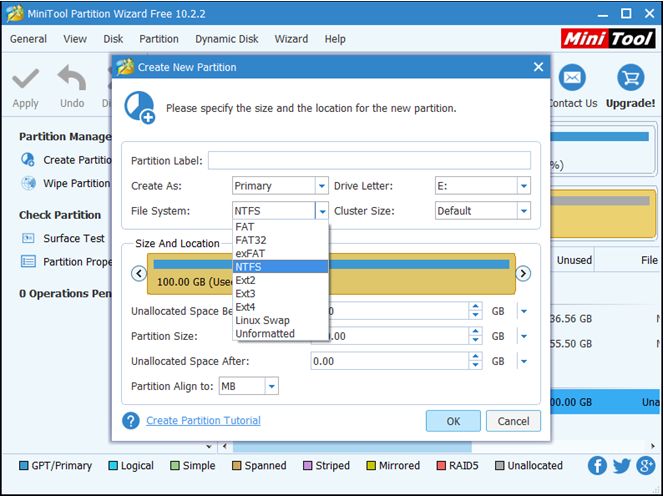Viewport: 664px width, 497px height.
Task: Click left arrow beside partition bar
Action: point(139,273)
